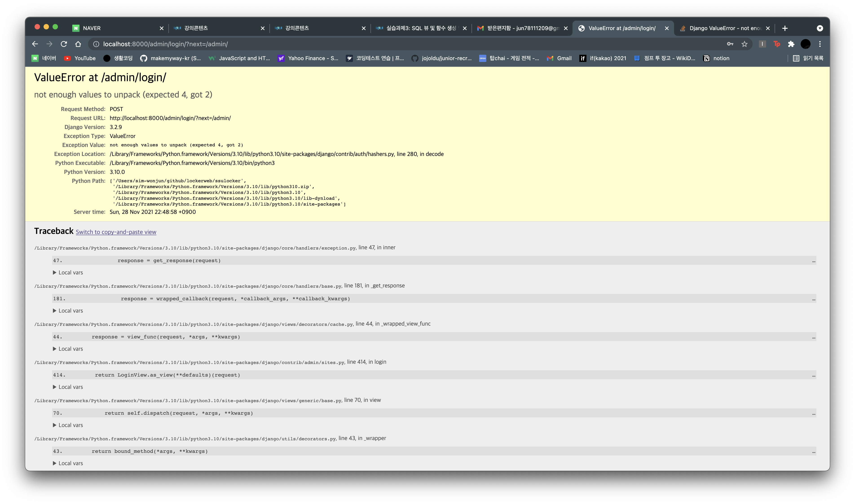Viewport: 855px width, 504px height.
Task: Expand code context at line 44 ellipsis
Action: pyautogui.click(x=813, y=337)
